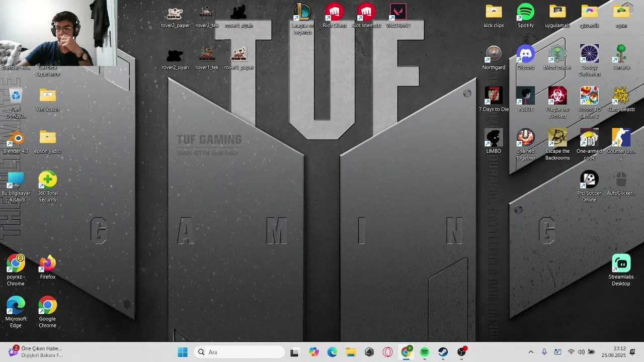Open the Yeni klasör folder

48,100
